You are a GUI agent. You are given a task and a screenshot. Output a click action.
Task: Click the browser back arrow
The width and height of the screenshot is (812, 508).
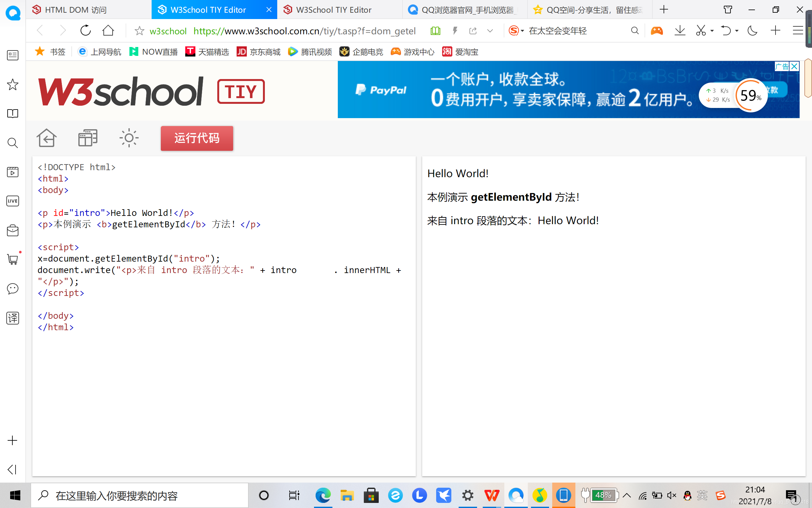40,30
